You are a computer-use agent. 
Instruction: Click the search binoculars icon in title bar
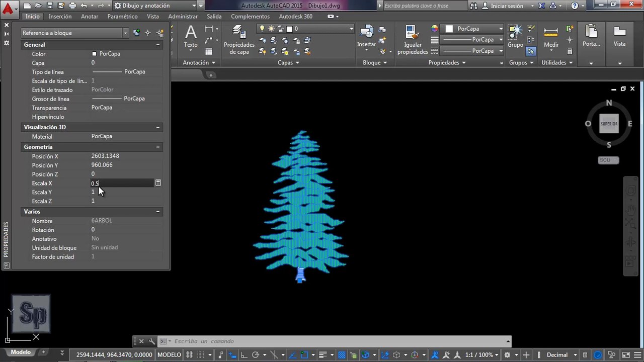point(474,6)
